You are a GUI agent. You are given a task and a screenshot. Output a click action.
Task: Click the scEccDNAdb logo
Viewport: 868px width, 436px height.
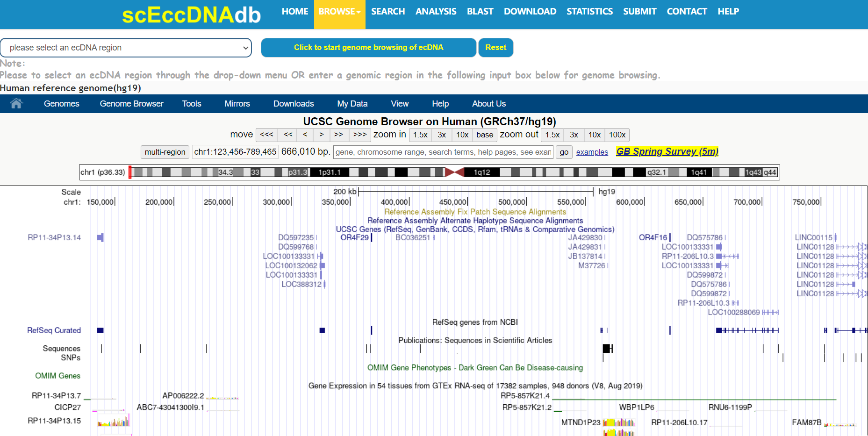[x=191, y=15]
